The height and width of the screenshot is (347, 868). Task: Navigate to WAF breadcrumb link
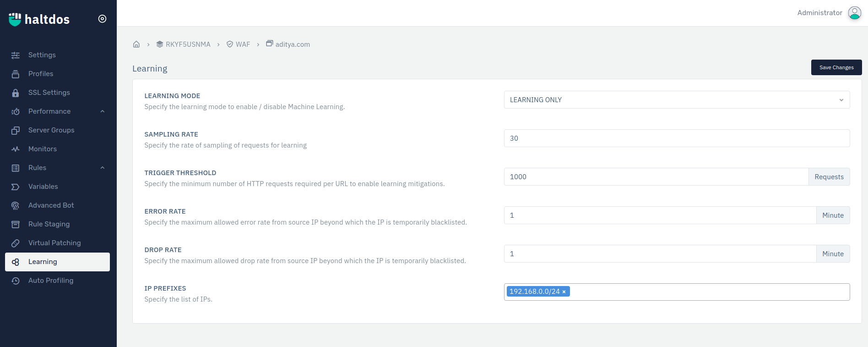pos(243,44)
